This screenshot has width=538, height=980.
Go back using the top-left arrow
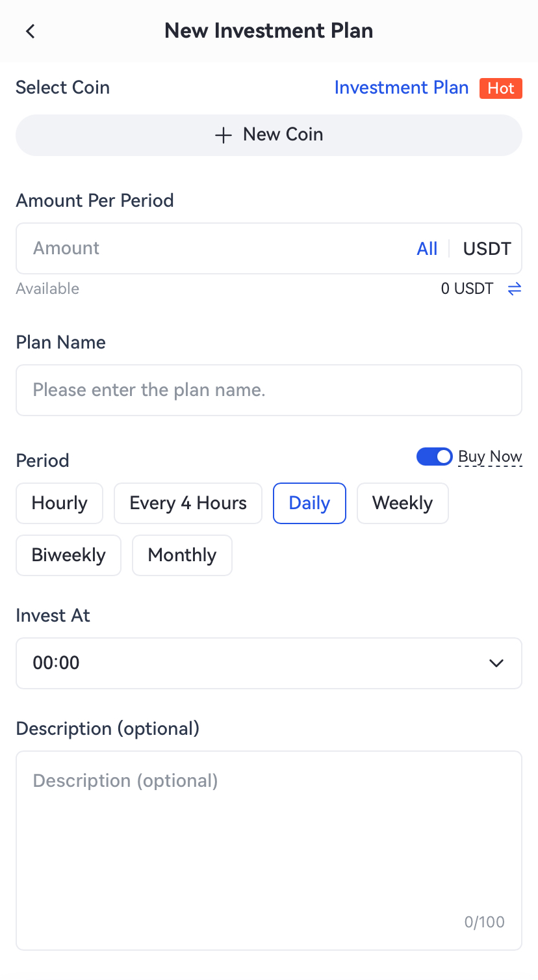tap(30, 31)
